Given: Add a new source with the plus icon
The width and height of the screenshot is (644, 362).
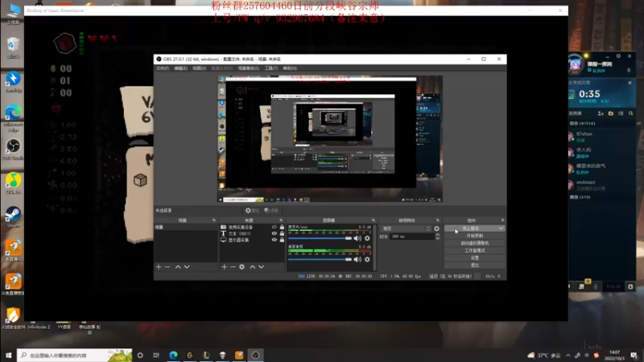Looking at the screenshot, I should 224,267.
